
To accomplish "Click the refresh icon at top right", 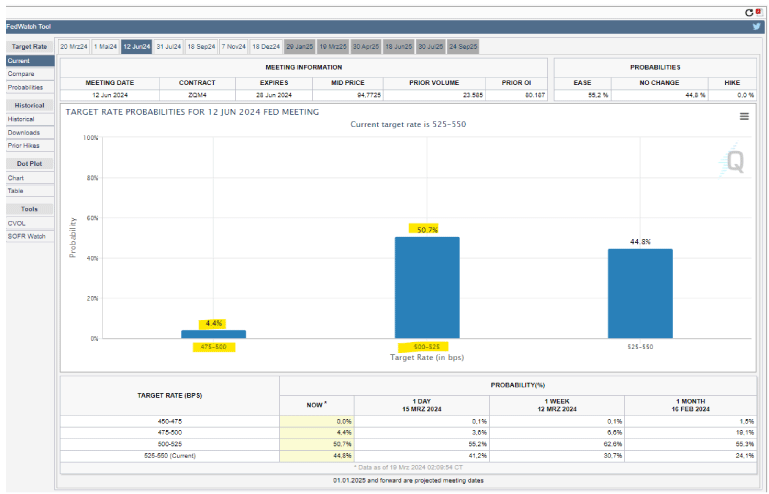I will coord(747,11).
